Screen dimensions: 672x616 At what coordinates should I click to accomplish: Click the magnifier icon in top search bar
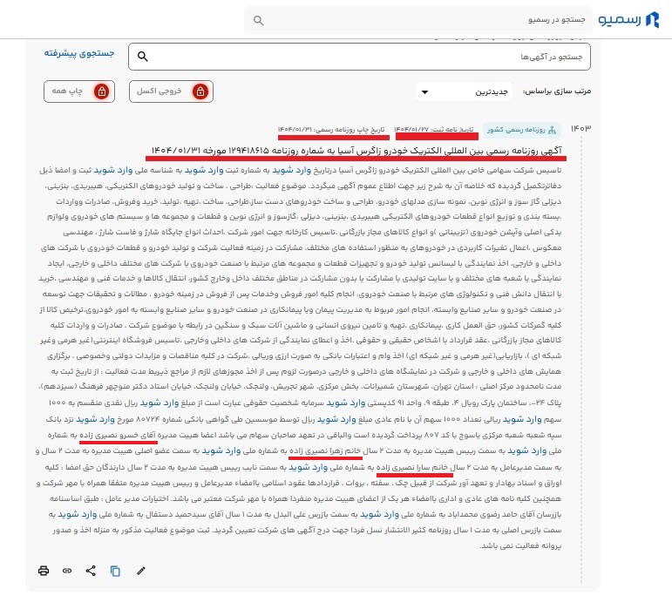coord(259,20)
